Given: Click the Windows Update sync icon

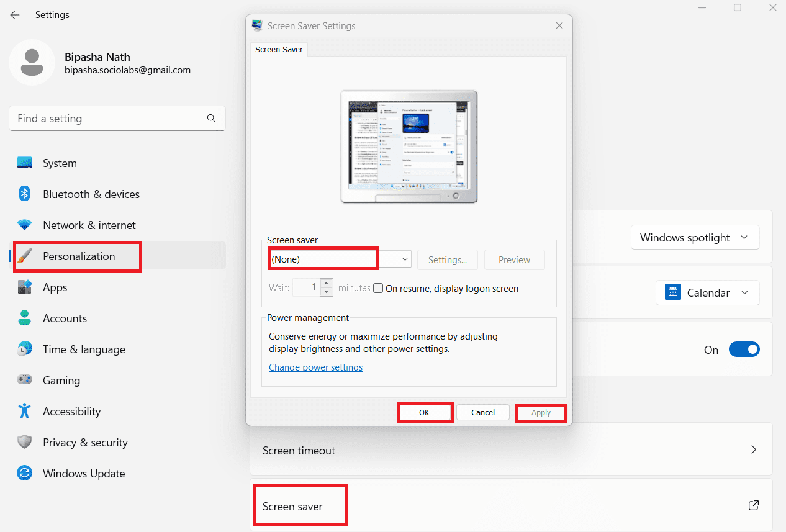Looking at the screenshot, I should 25,473.
